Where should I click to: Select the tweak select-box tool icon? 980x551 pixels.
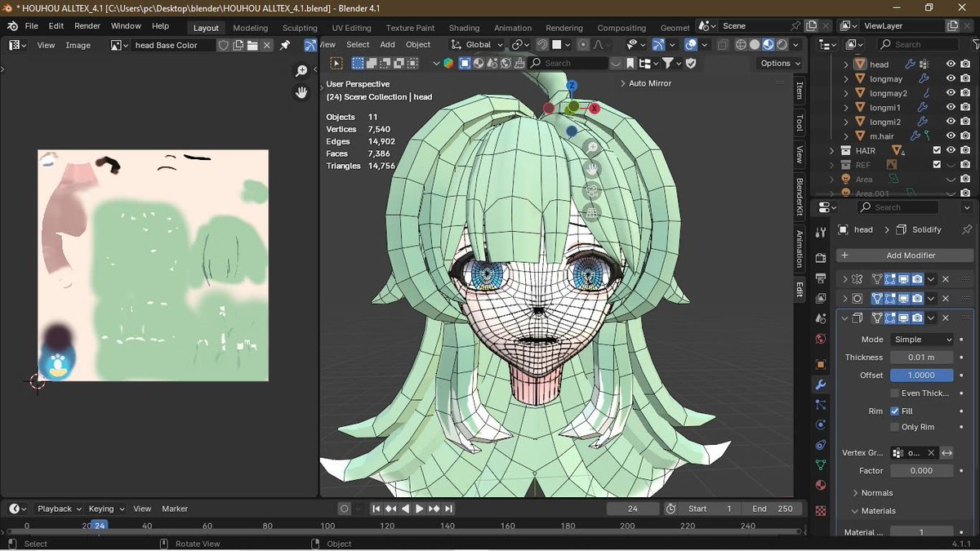[x=336, y=63]
